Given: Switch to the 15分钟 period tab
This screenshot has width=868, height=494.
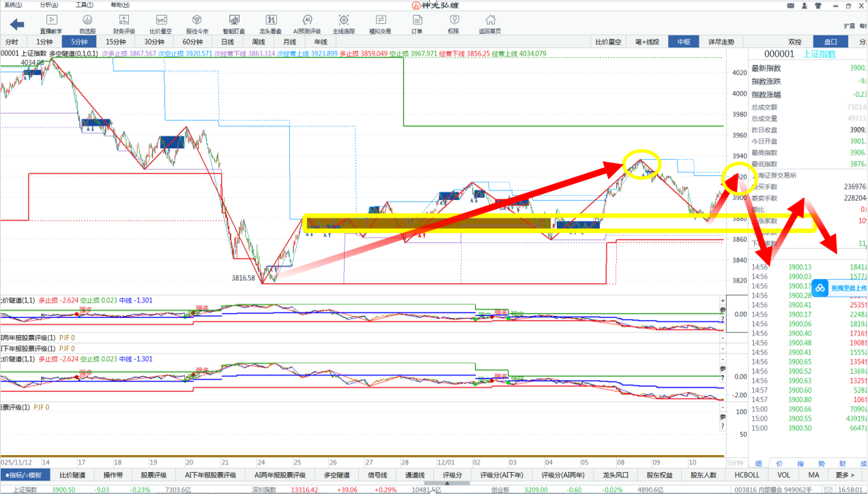Looking at the screenshot, I should [x=115, y=42].
